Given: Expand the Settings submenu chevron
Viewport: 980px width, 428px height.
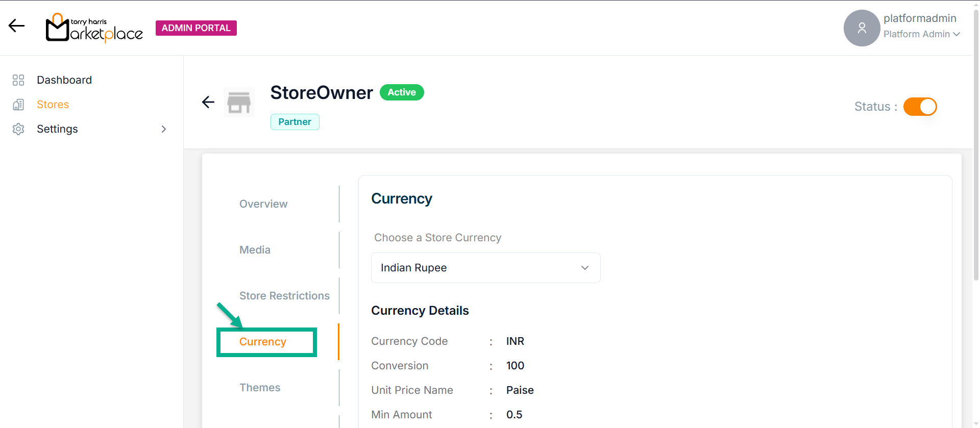Looking at the screenshot, I should click(x=164, y=129).
